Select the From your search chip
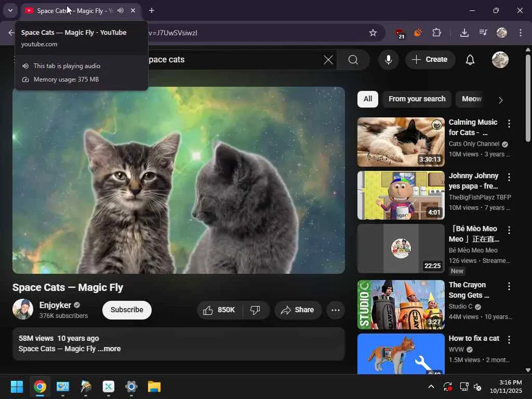The width and height of the screenshot is (532, 399). (417, 99)
